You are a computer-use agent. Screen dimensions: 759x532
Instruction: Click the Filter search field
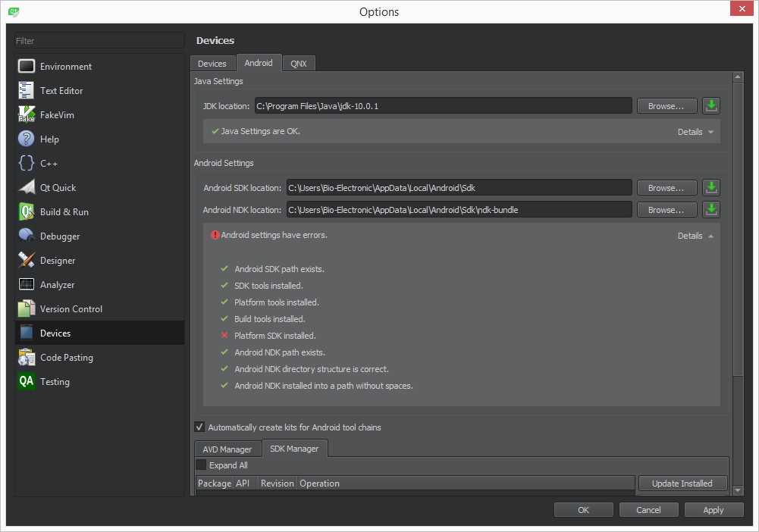(99, 41)
